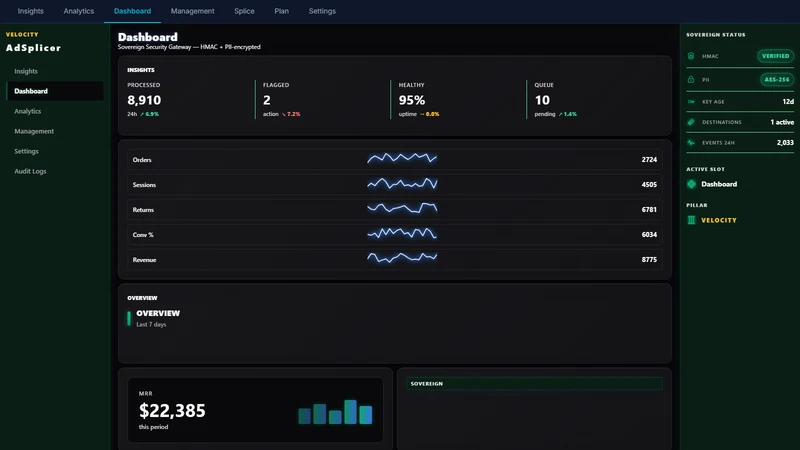The height and width of the screenshot is (450, 800).
Task: Click the VELOCITY pillar label
Action: coord(718,220)
